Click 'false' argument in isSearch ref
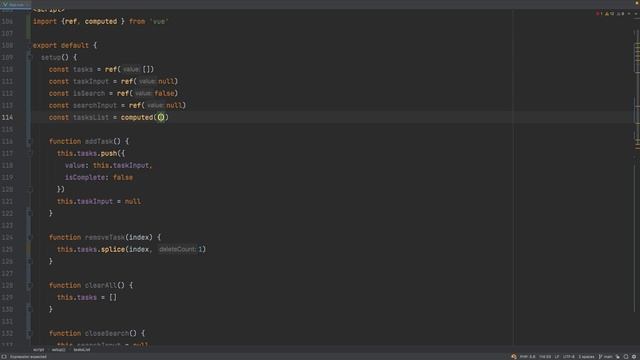This screenshot has width=640, height=360. (164, 93)
